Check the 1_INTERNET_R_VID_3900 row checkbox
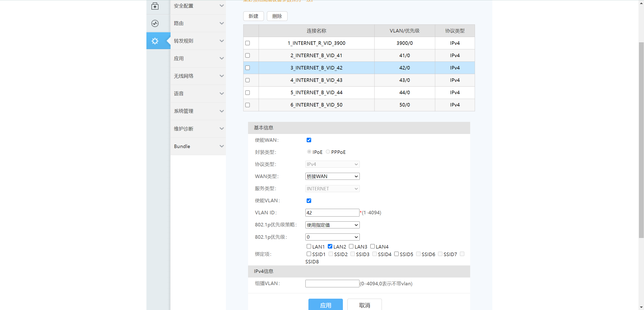 (248, 43)
